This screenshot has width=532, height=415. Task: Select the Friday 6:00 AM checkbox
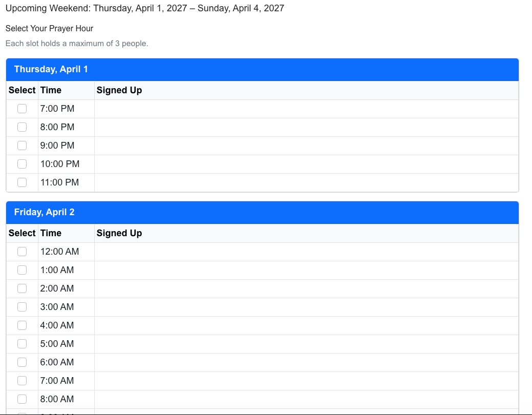pyautogui.click(x=22, y=362)
